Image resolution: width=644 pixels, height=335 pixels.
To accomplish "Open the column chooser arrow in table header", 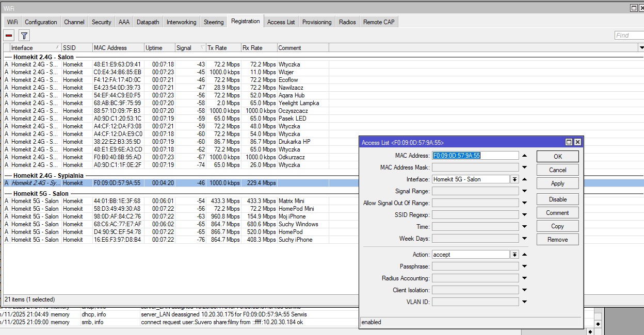I will pos(641,48).
